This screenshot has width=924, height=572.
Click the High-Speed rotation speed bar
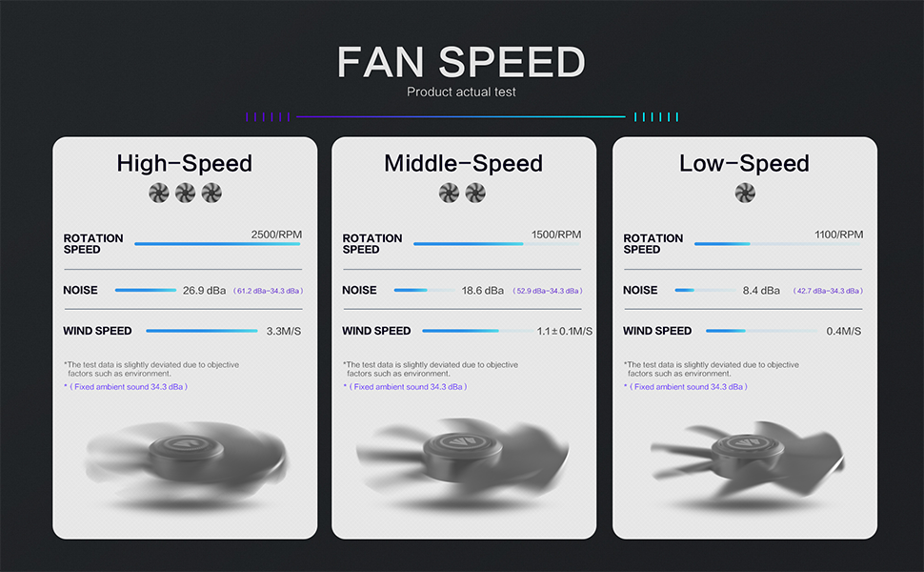(x=217, y=243)
